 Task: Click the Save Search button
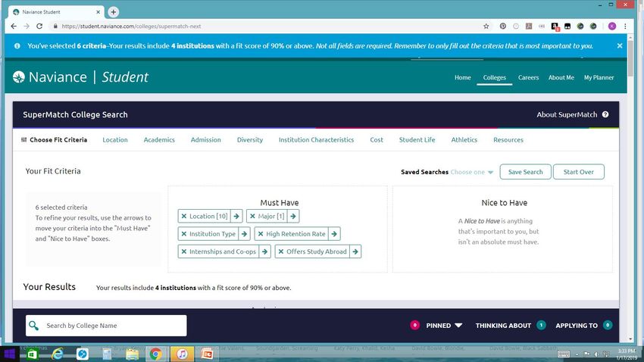tap(525, 172)
